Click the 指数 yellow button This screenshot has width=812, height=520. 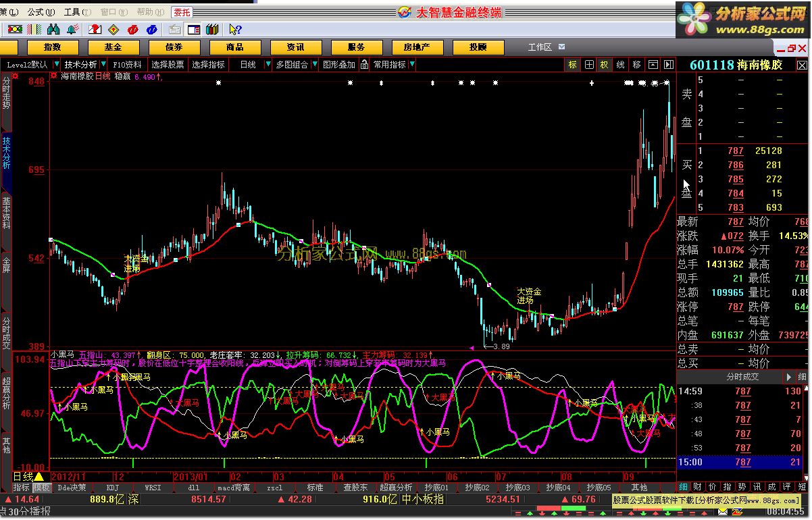pos(53,47)
